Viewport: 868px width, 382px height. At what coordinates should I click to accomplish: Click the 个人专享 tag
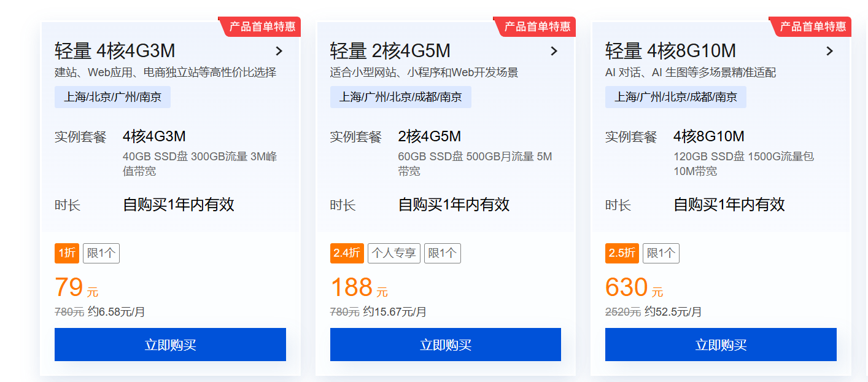(393, 253)
